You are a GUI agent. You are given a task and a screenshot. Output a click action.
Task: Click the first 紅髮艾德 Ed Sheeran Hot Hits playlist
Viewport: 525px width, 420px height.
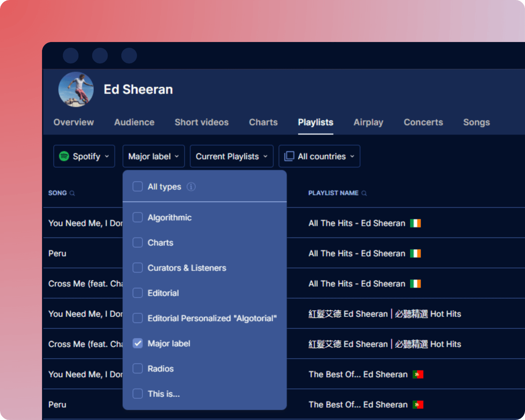coord(385,314)
